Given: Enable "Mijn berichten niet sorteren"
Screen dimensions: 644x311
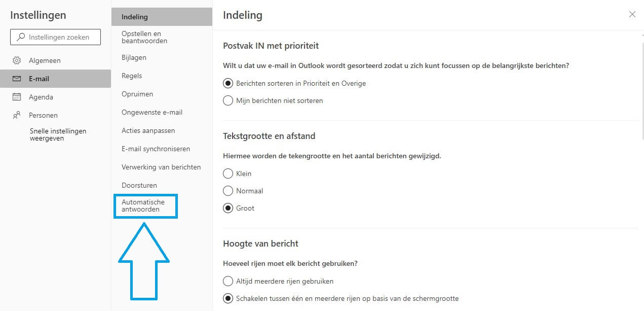Looking at the screenshot, I should coord(228,100).
